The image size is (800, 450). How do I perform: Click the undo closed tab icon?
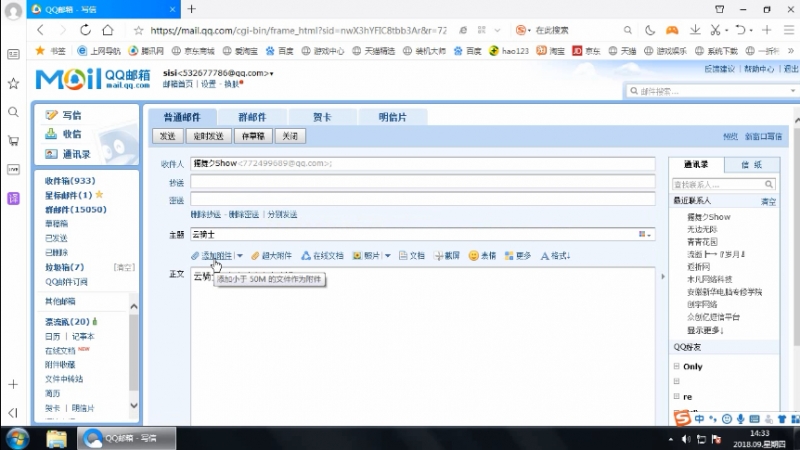(741, 30)
